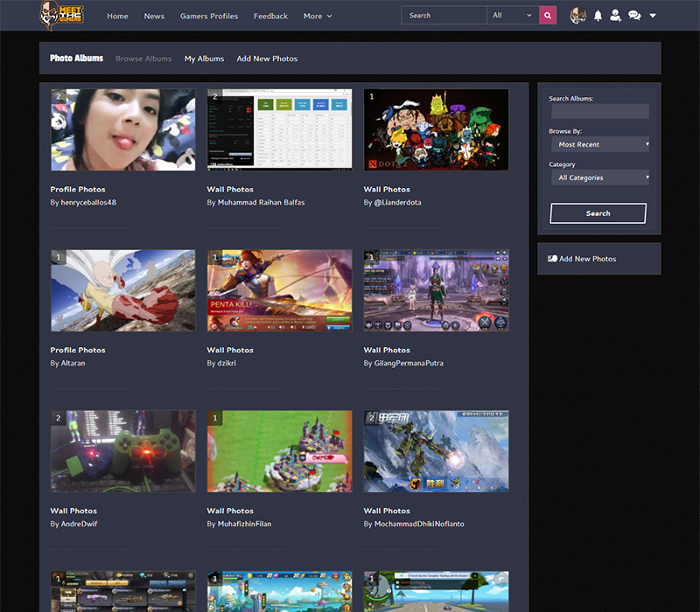700x612 pixels.
Task: Click the photo icon beside Add New Photos
Action: 552,259
